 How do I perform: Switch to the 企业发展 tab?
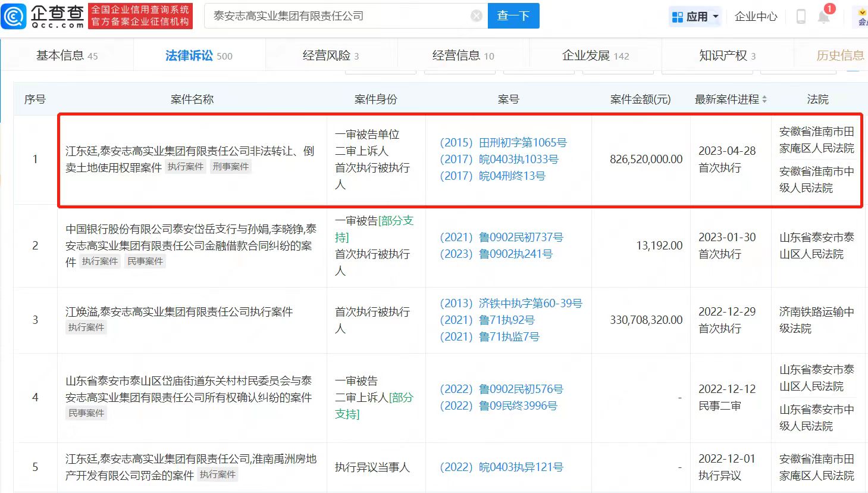[596, 55]
